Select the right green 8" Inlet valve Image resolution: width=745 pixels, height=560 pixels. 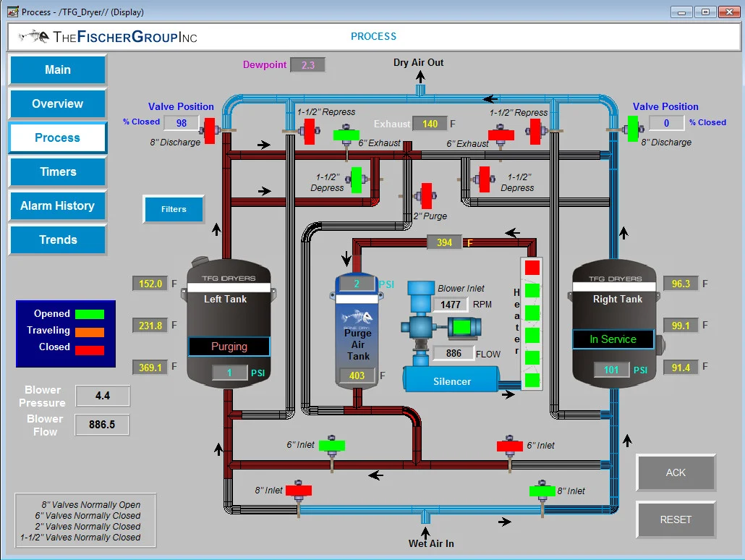point(542,490)
